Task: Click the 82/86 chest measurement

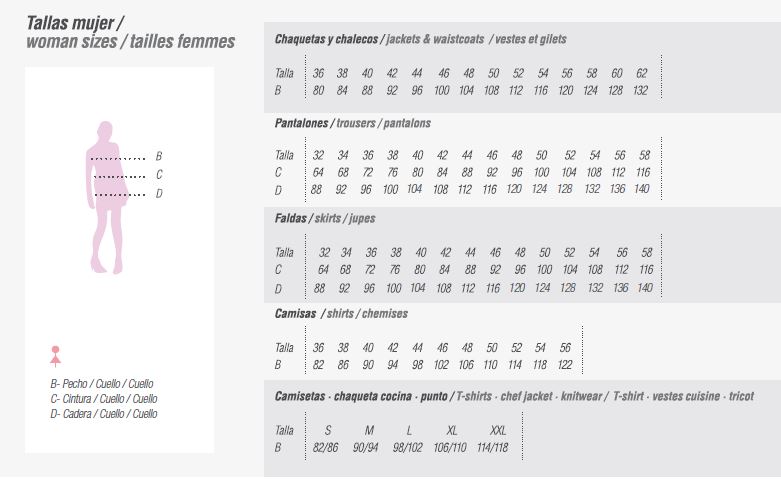Action: (327, 447)
